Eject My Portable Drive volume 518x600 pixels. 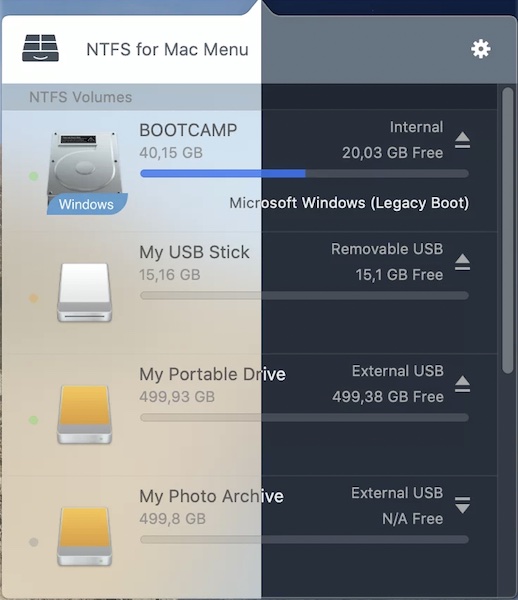tap(463, 384)
